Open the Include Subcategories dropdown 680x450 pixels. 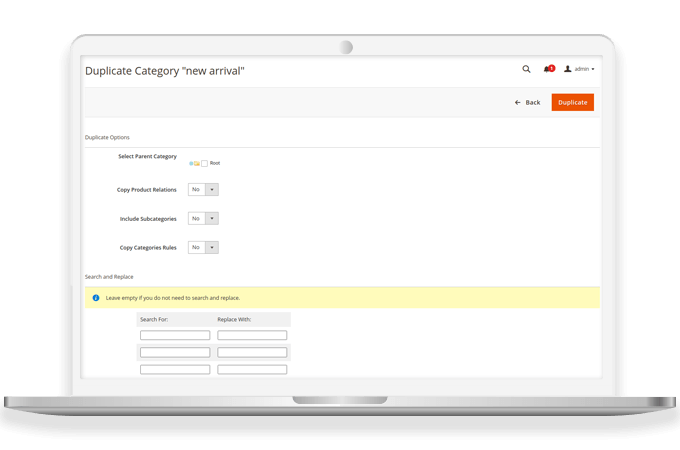click(x=203, y=218)
